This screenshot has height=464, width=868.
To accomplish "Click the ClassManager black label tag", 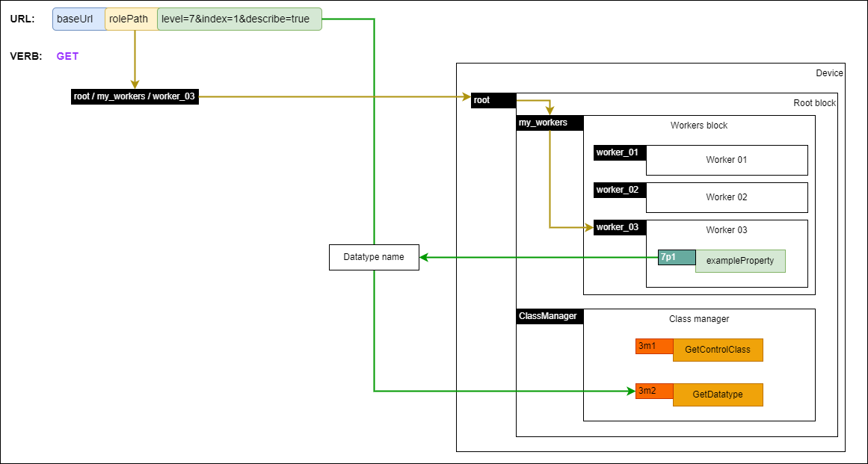I will 548,316.
